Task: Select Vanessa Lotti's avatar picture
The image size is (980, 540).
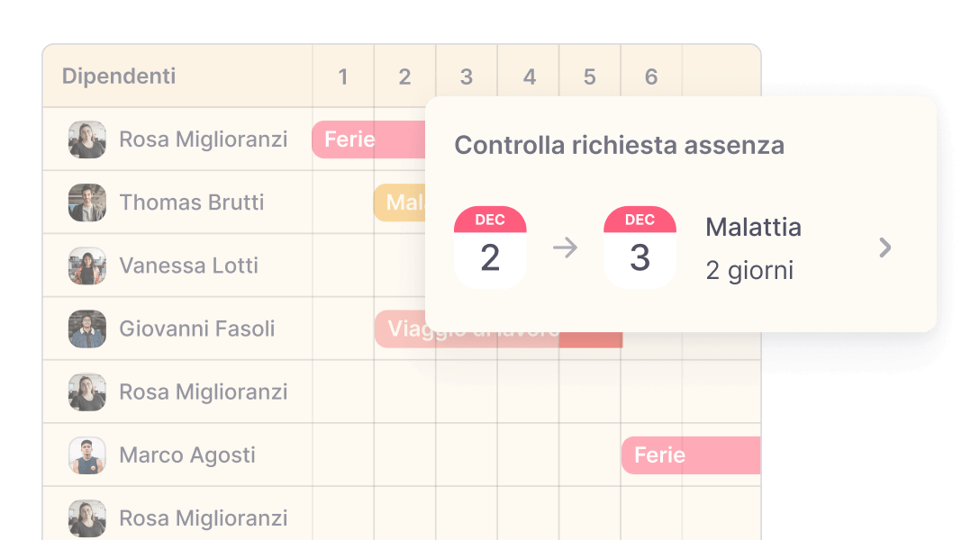Action: [x=86, y=265]
